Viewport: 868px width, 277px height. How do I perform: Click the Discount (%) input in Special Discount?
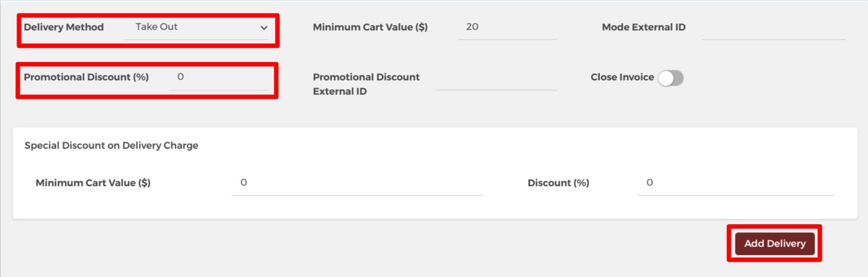(x=736, y=183)
